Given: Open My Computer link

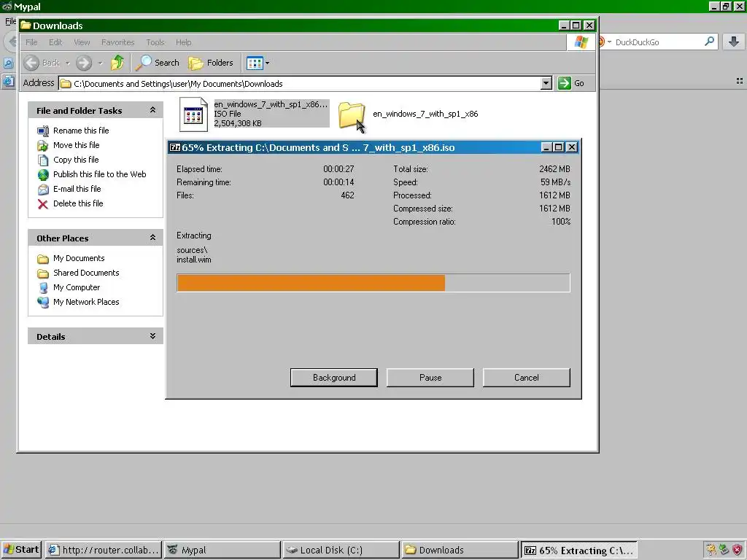Looking at the screenshot, I should click(77, 287).
